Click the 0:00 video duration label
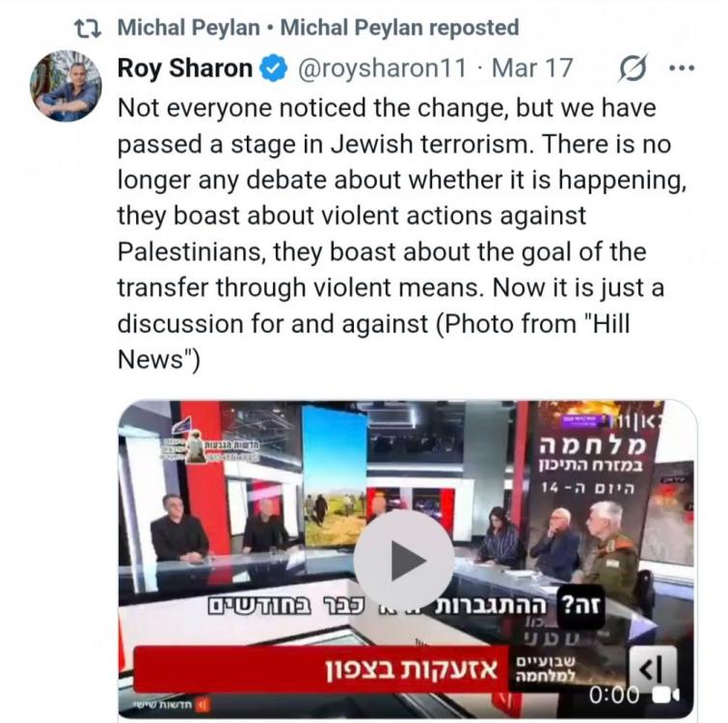 tap(614, 695)
